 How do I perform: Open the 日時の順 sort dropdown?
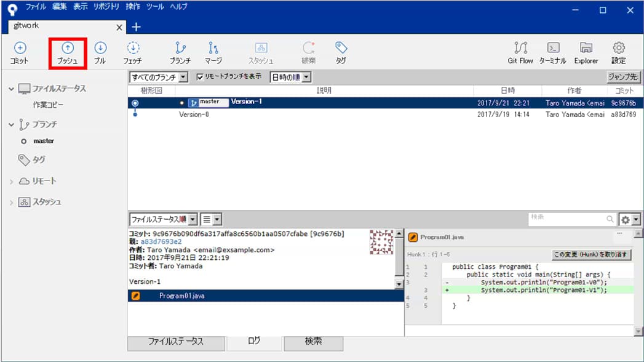[x=291, y=78]
